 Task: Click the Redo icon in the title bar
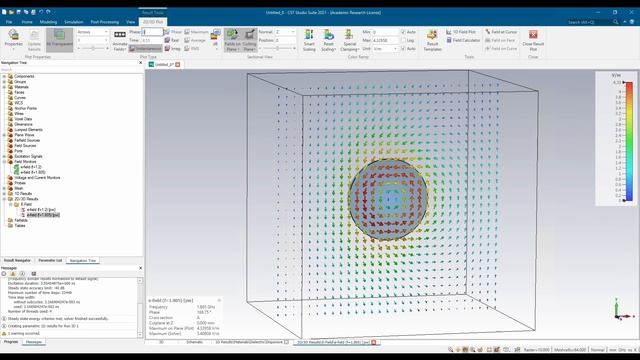[48, 12]
